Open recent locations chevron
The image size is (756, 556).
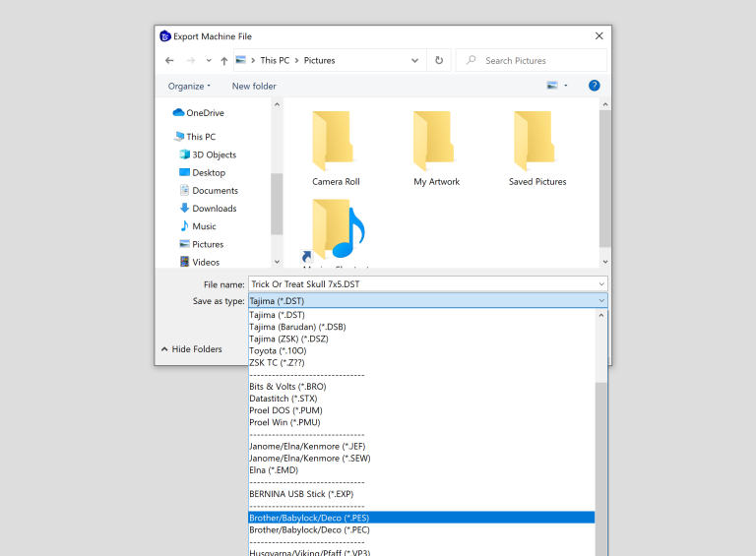209,60
